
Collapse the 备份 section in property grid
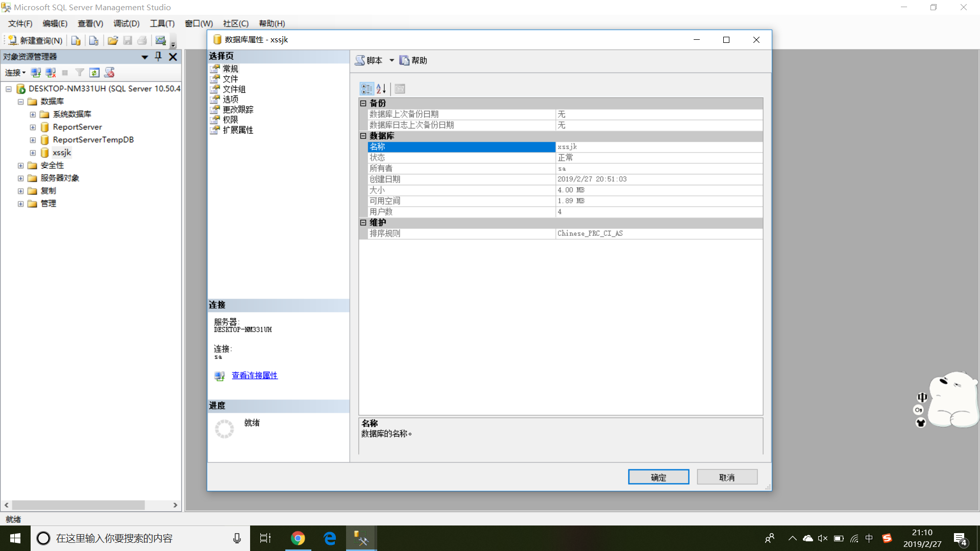(x=363, y=103)
